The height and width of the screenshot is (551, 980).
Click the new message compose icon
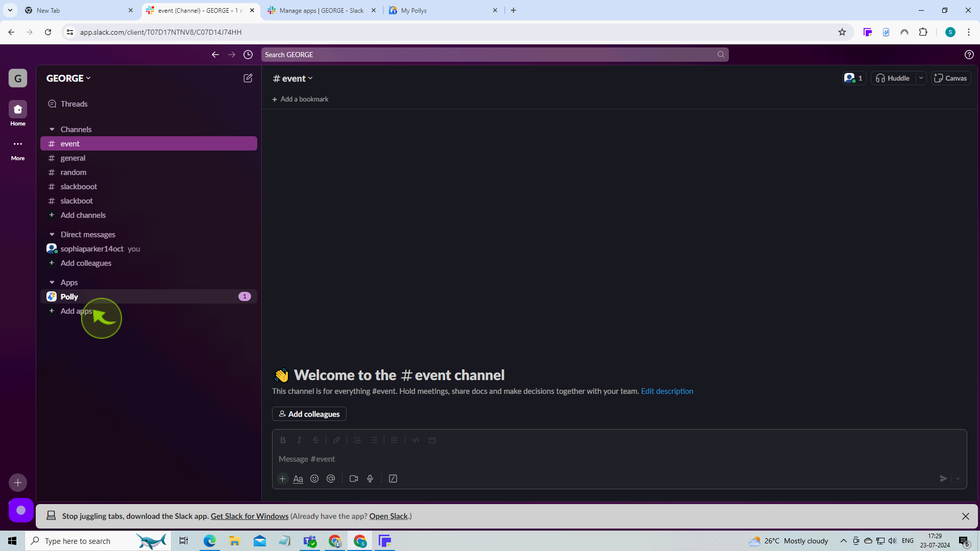248,78
